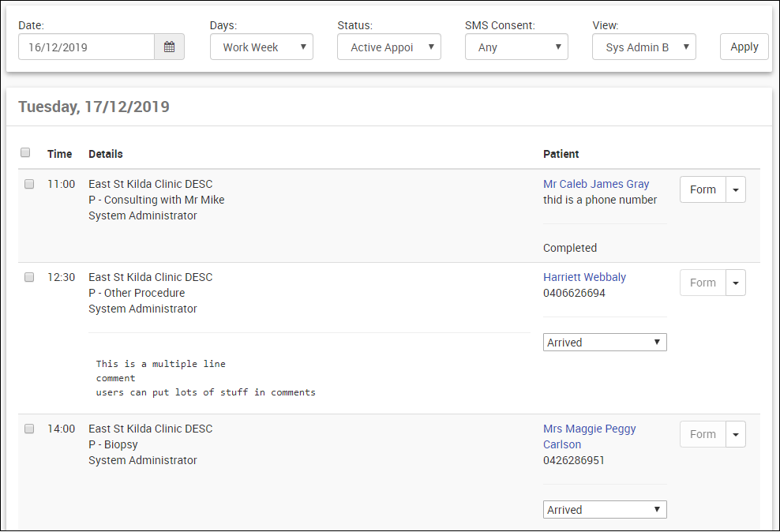This screenshot has width=780, height=532.
Task: Open patient link Mr Caleb James Gray
Action: tap(596, 184)
